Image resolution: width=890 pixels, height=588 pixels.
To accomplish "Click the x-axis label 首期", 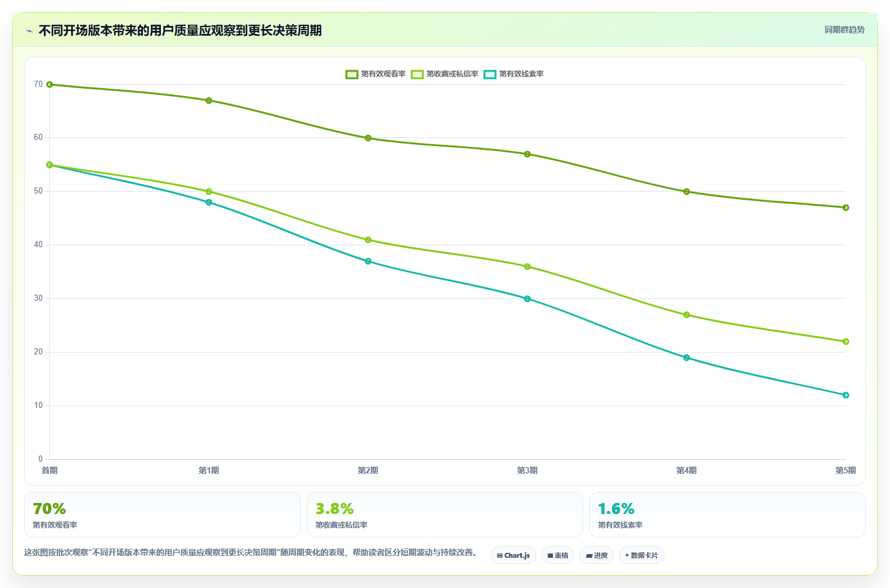I will (50, 470).
